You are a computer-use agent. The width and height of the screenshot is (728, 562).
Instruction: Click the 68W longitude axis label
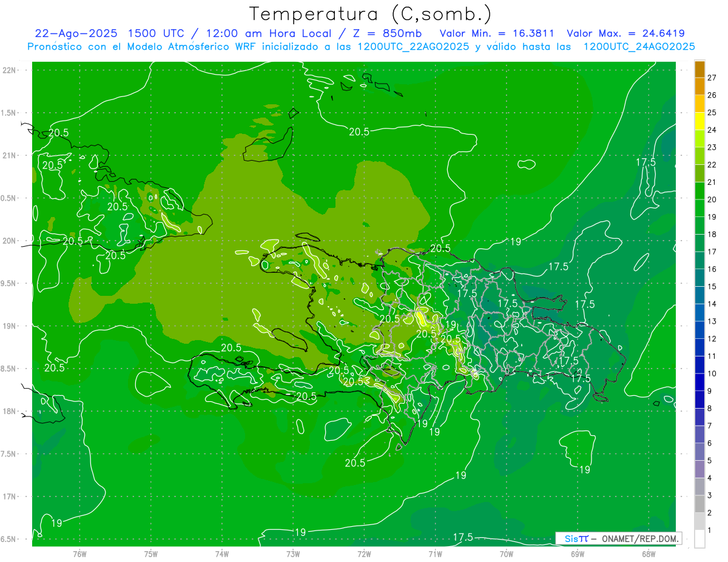pyautogui.click(x=649, y=554)
